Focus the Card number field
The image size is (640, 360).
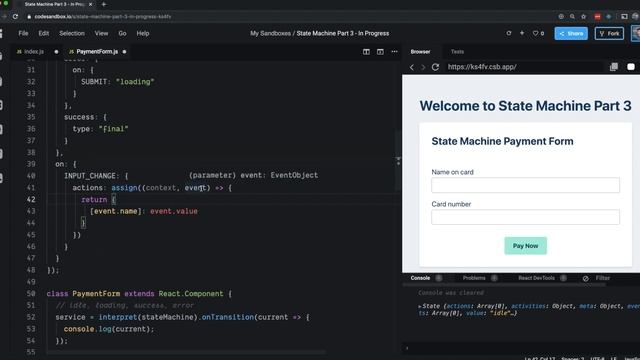click(525, 217)
